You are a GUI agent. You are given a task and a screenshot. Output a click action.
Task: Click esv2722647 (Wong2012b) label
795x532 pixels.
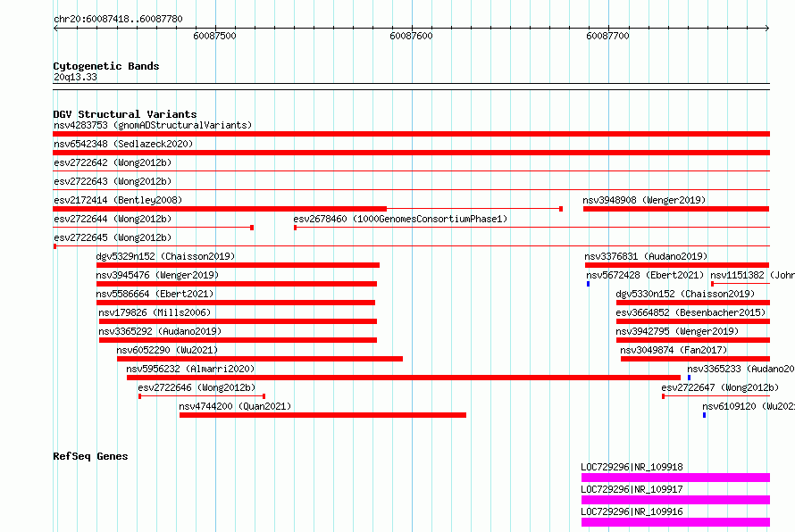pyautogui.click(x=720, y=387)
